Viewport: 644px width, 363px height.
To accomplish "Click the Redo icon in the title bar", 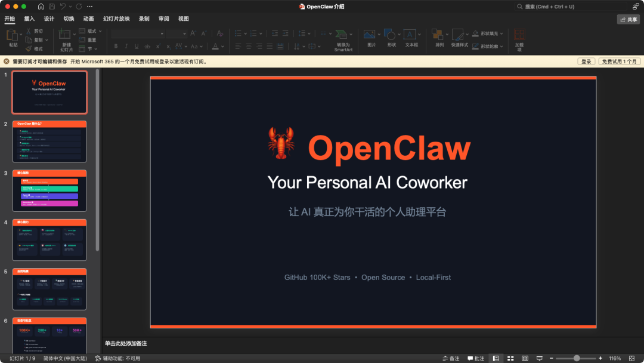I will coord(79,7).
